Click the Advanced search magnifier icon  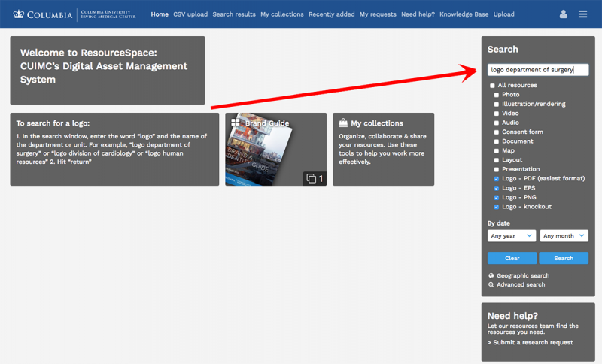tap(491, 284)
